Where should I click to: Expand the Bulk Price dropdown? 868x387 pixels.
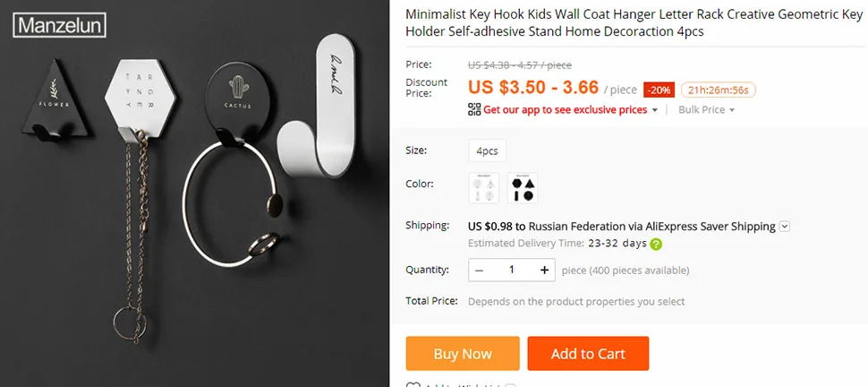pos(706,110)
